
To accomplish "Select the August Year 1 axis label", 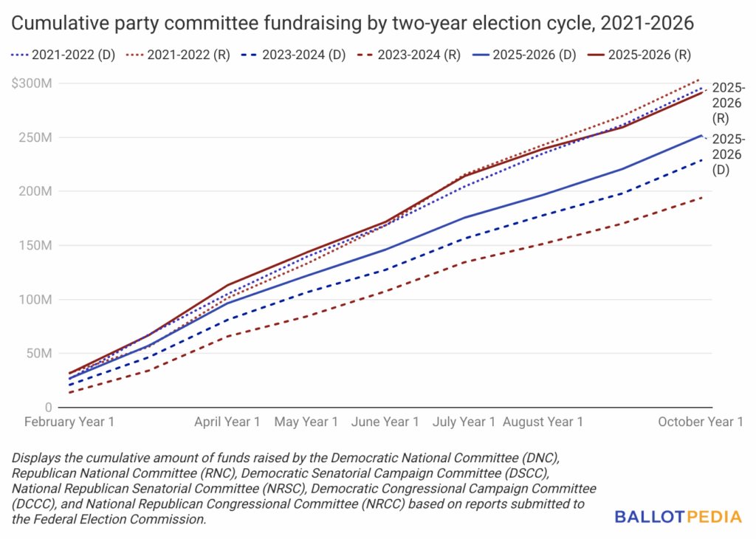I will tap(543, 422).
